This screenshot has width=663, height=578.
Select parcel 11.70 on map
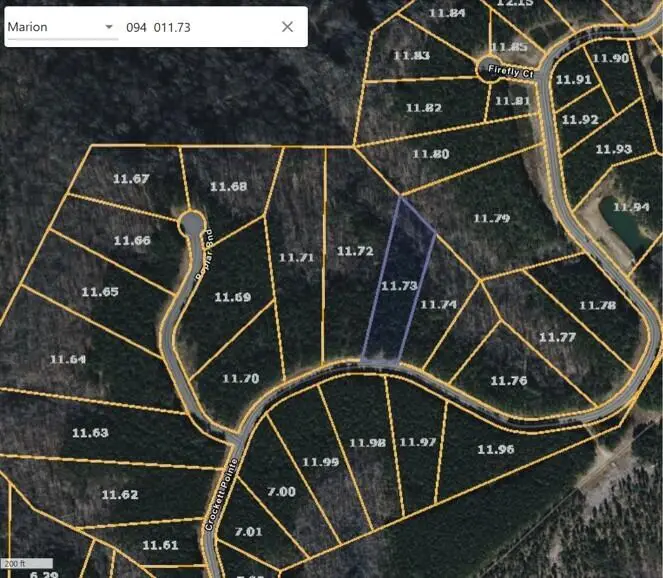[241, 378]
